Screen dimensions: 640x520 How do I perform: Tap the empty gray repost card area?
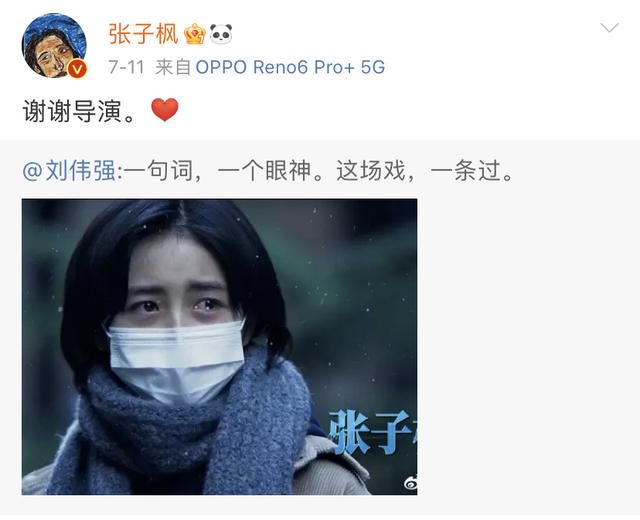(x=527, y=347)
